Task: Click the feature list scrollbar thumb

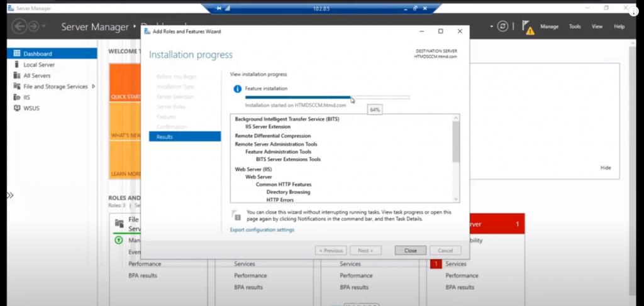Action: [x=456, y=141]
